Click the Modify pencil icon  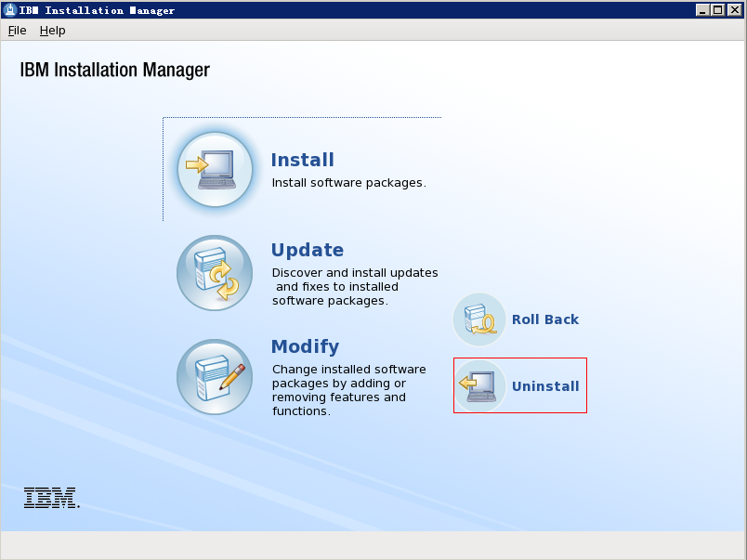pyautogui.click(x=215, y=377)
